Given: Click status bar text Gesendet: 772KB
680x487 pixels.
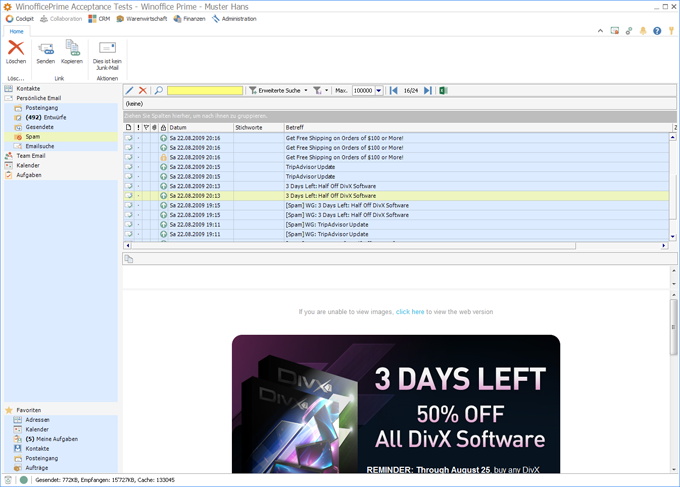Looking at the screenshot, I should click(57, 480).
